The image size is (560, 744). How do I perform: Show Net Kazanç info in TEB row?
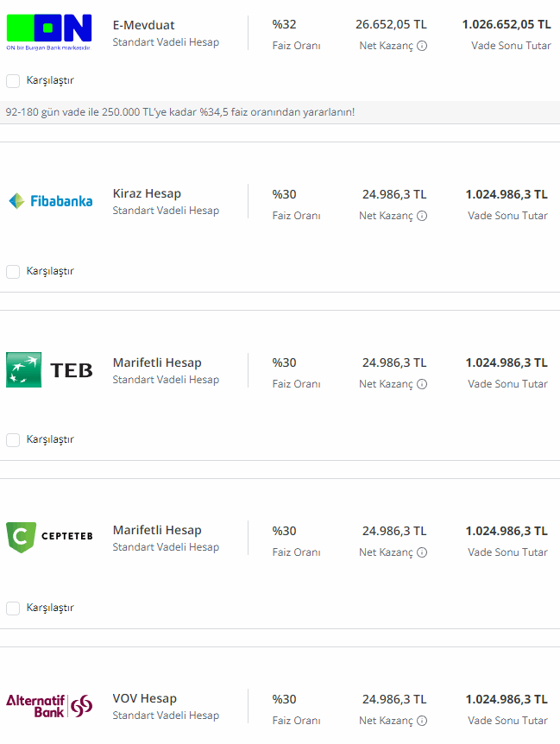[x=422, y=384]
